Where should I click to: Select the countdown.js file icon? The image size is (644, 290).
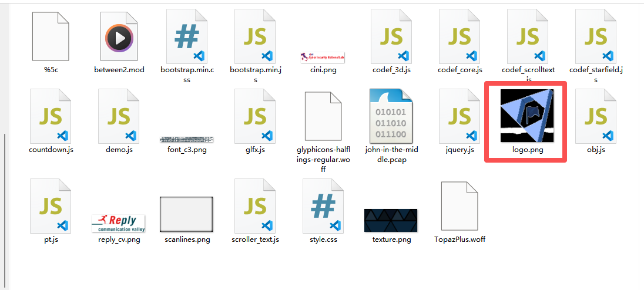(51, 116)
